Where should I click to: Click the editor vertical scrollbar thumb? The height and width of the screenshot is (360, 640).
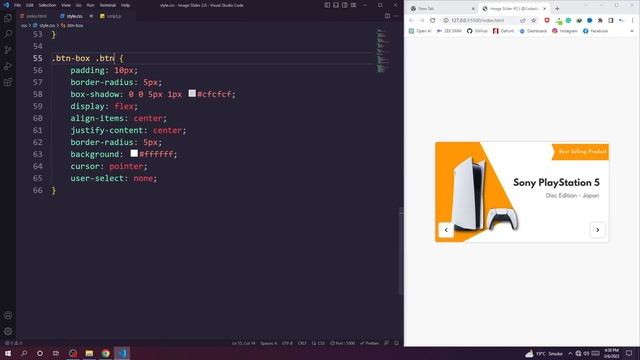coord(401,251)
